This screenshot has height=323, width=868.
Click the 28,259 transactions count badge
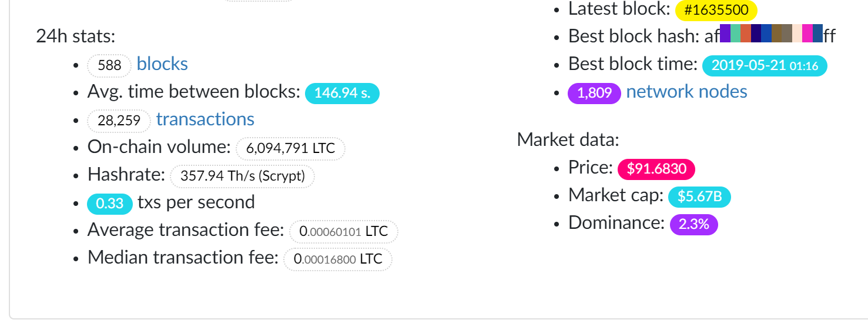coord(119,121)
